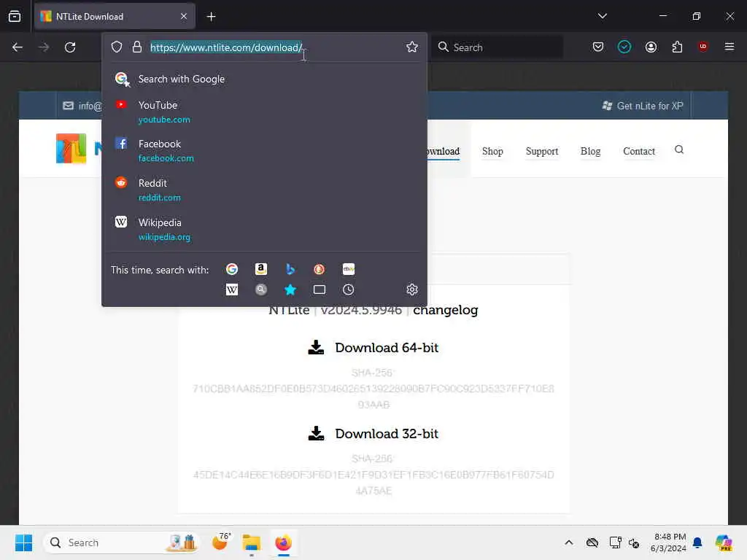
Task: Click the OneDrive cloud tray icon
Action: pos(592,542)
